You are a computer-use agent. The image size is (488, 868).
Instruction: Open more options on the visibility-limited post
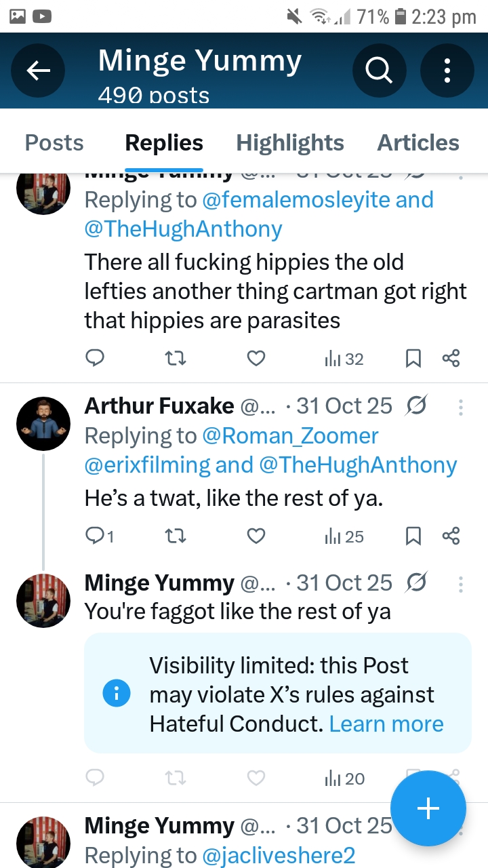pos(460,584)
